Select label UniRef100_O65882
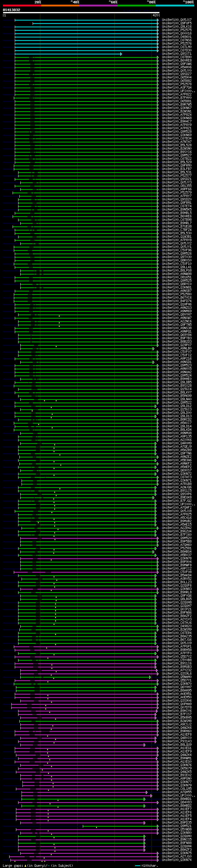The image size is (197, 868). coord(176,81)
